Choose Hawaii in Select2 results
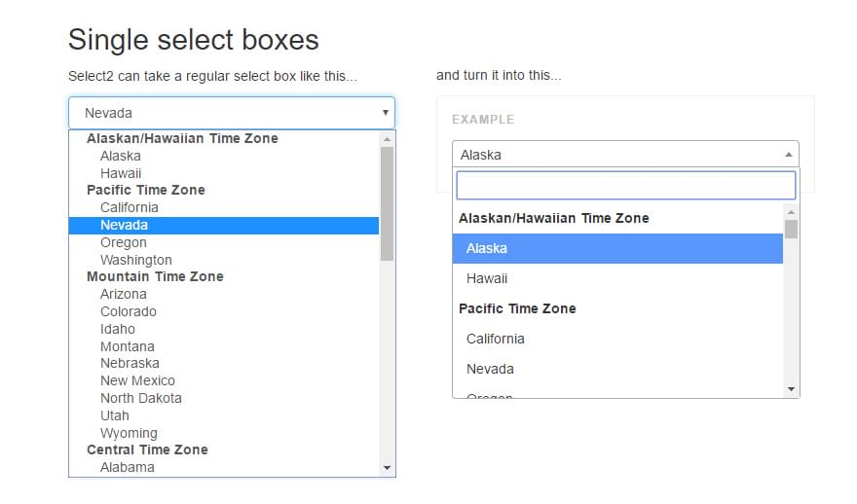 [x=487, y=278]
